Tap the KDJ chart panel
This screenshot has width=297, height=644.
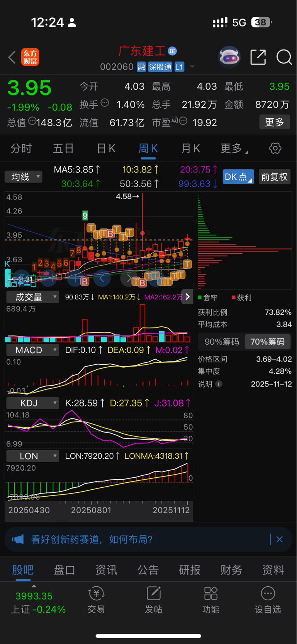click(98, 429)
